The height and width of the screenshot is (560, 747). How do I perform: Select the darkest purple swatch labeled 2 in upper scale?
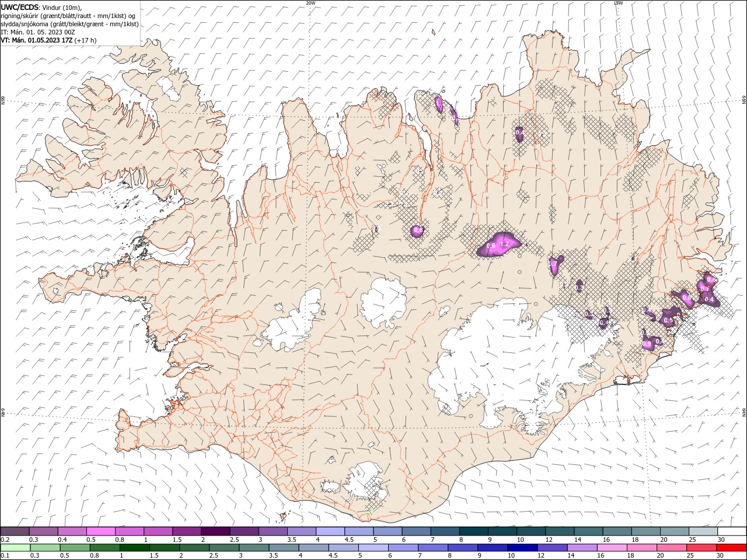click(215, 531)
